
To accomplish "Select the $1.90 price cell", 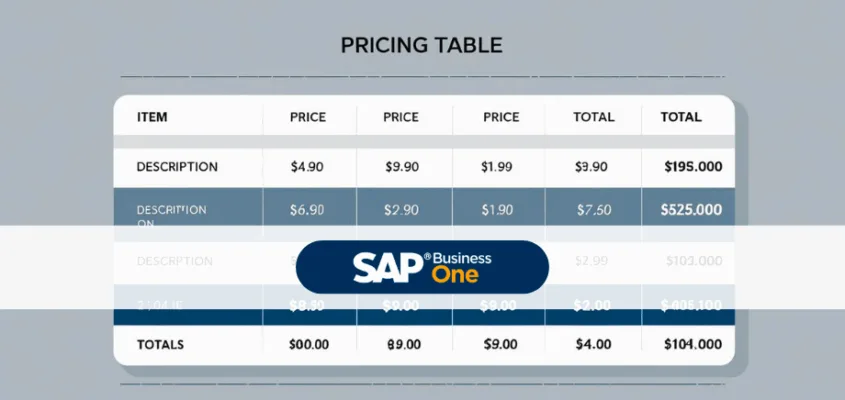I will click(x=497, y=210).
